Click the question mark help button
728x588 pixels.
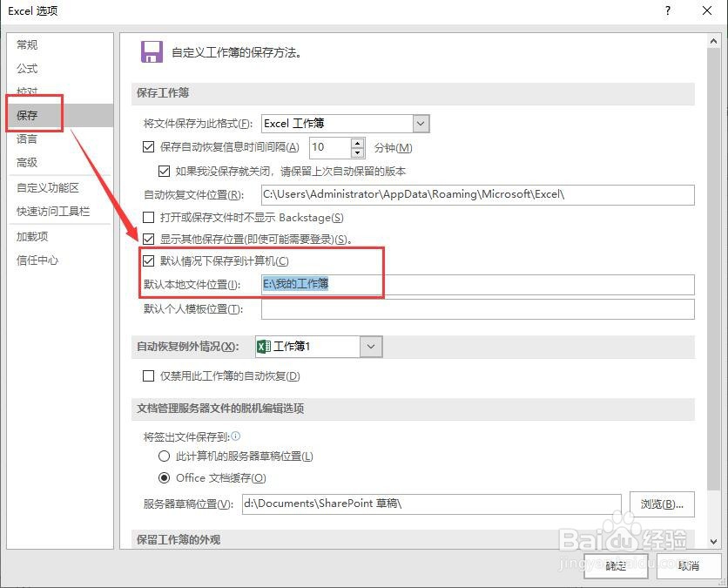coord(668,10)
